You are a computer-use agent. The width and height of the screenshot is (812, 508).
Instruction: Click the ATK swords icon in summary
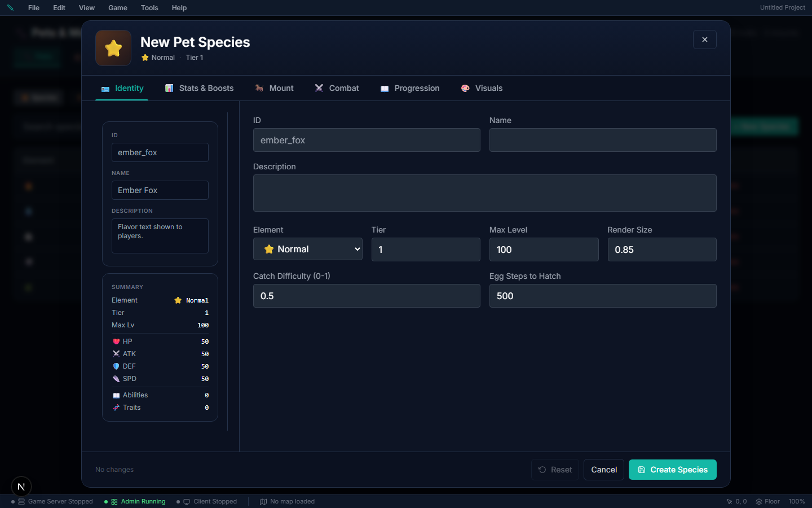tap(116, 354)
